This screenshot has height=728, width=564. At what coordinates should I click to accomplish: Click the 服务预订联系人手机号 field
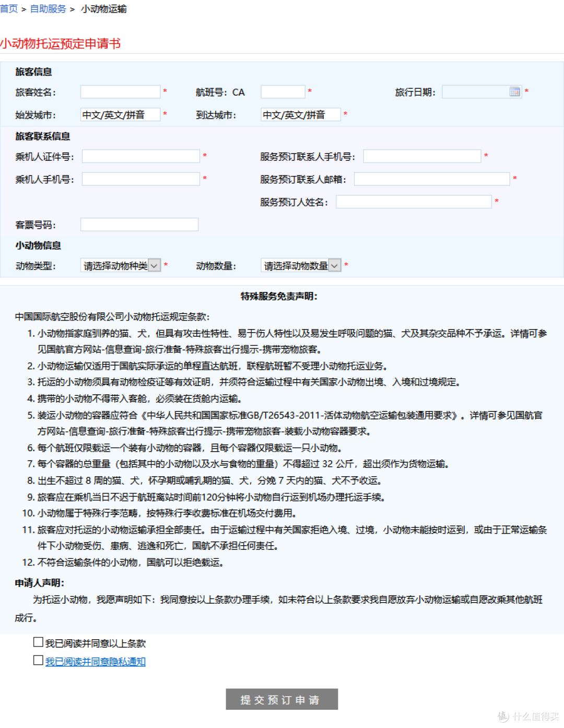click(422, 156)
